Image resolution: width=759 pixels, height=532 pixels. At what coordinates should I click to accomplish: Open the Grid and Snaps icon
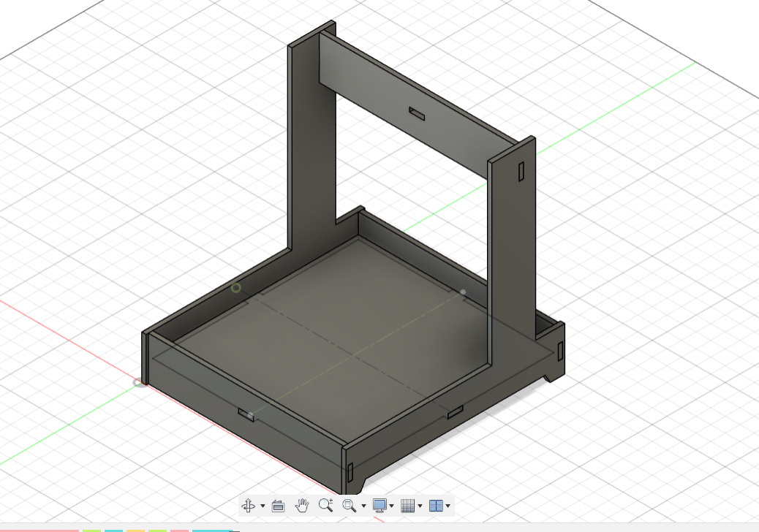coord(407,506)
